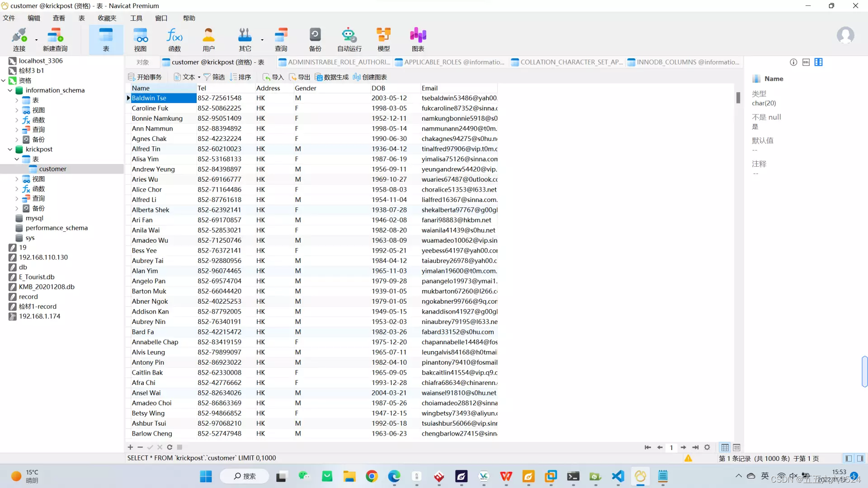Click the 新建查询 (New Query) toolbar icon

click(x=55, y=39)
